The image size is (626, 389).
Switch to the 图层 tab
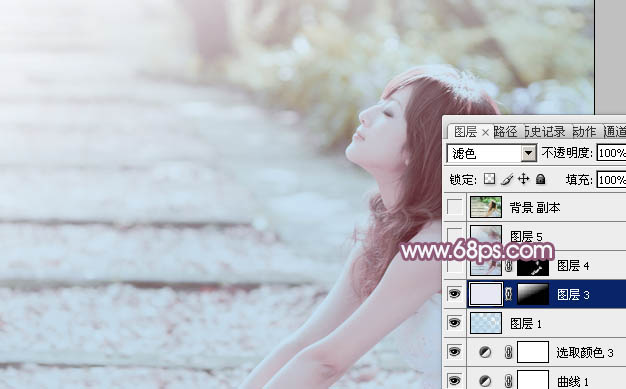point(466,132)
